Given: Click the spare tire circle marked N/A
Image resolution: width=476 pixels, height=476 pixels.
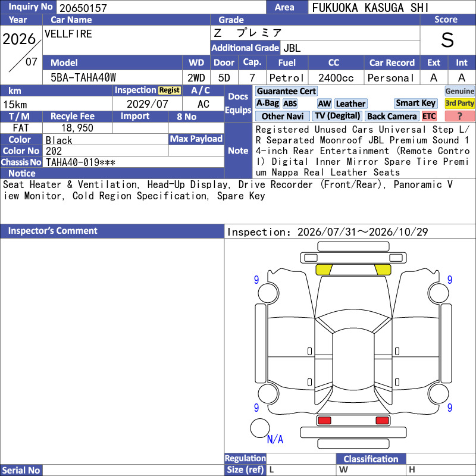Looking at the screenshot, I should (x=260, y=428).
